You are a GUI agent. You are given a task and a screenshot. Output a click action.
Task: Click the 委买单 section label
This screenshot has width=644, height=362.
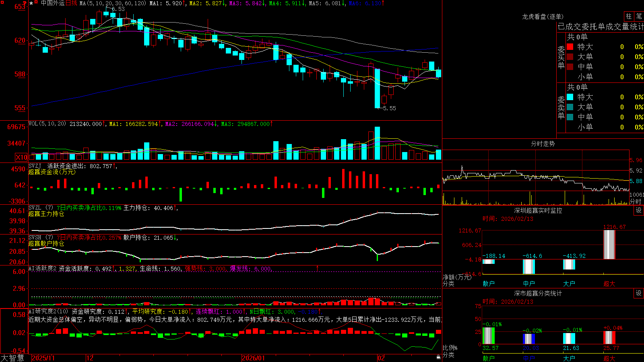[x=561, y=58]
